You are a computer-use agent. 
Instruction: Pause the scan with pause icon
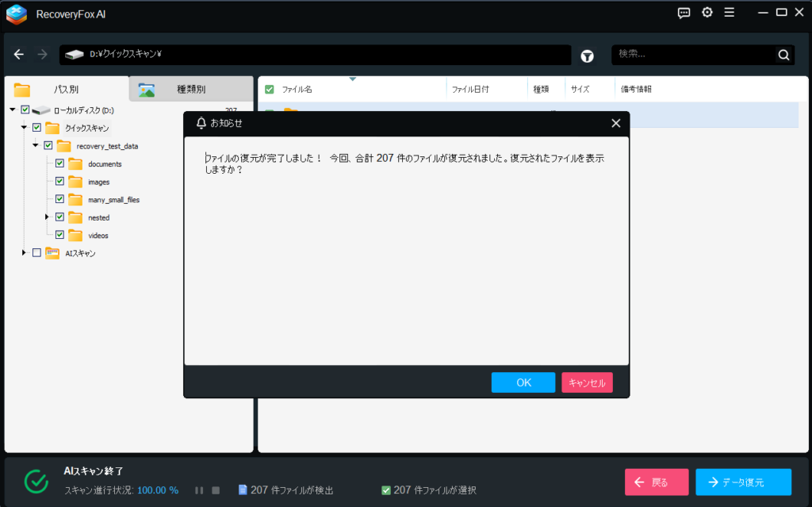click(x=199, y=490)
